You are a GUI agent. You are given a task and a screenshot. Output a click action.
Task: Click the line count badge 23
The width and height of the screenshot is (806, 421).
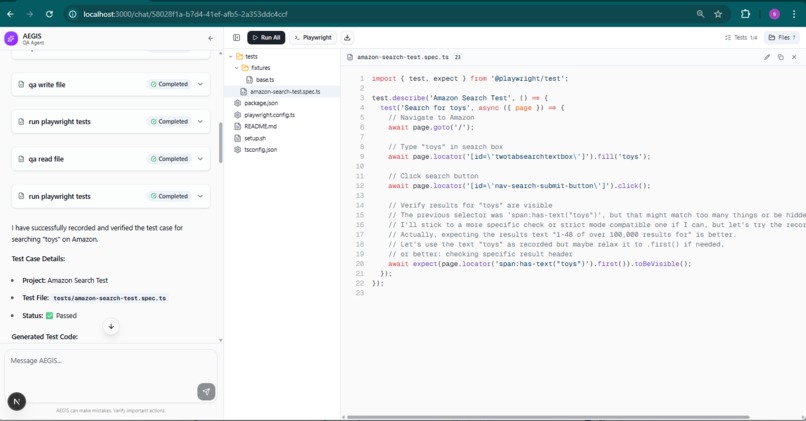point(457,57)
